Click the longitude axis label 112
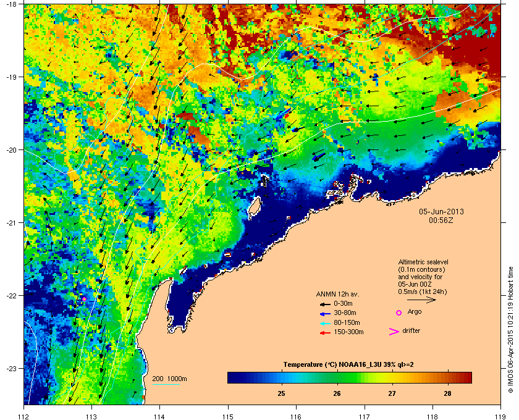The height and width of the screenshot is (420, 519). click(24, 417)
